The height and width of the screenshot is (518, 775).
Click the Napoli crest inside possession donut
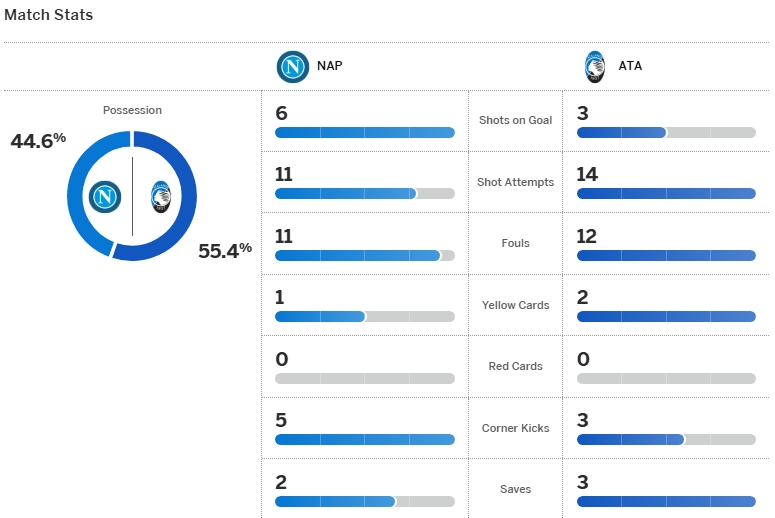(x=104, y=196)
